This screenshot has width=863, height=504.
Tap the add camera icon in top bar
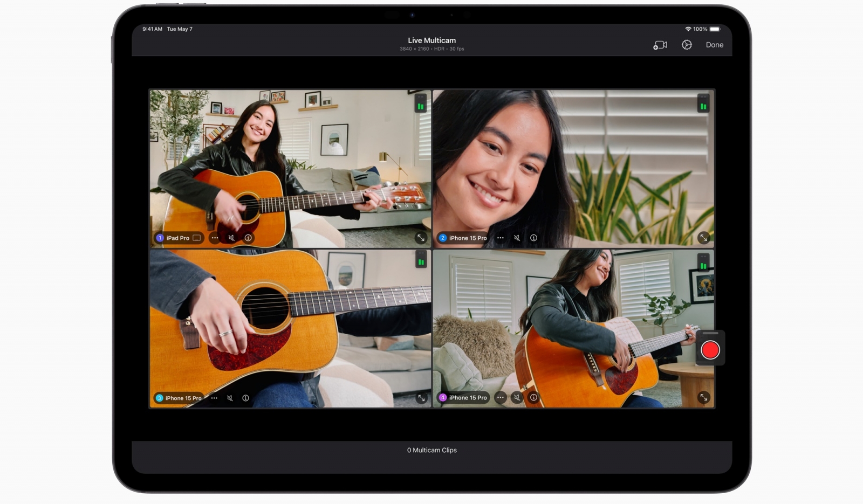point(660,45)
